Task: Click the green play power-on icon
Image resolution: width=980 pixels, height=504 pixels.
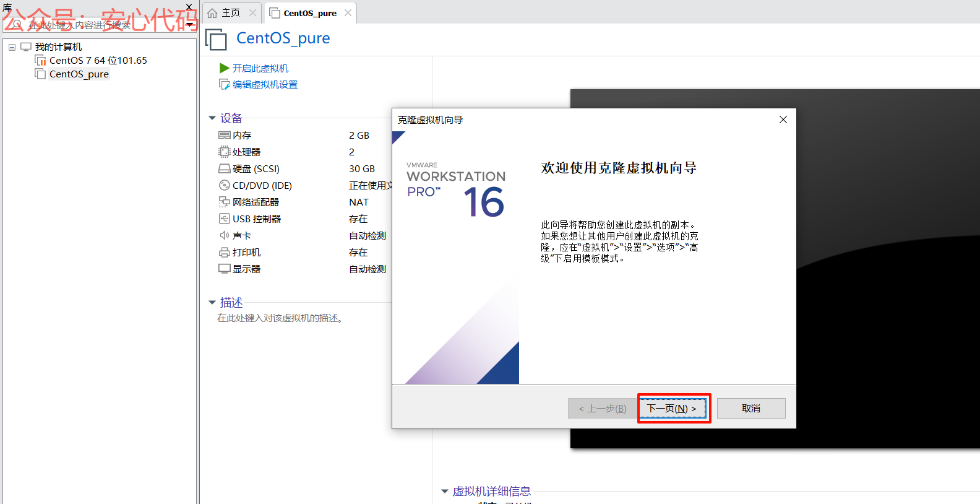Action: click(225, 68)
